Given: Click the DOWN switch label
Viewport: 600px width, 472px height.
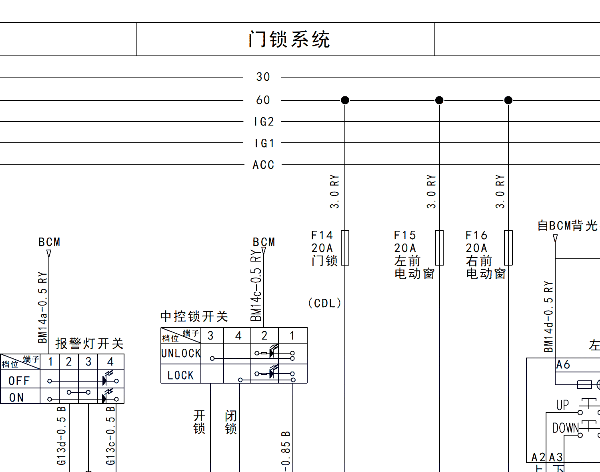Looking at the screenshot, I should 565,428.
